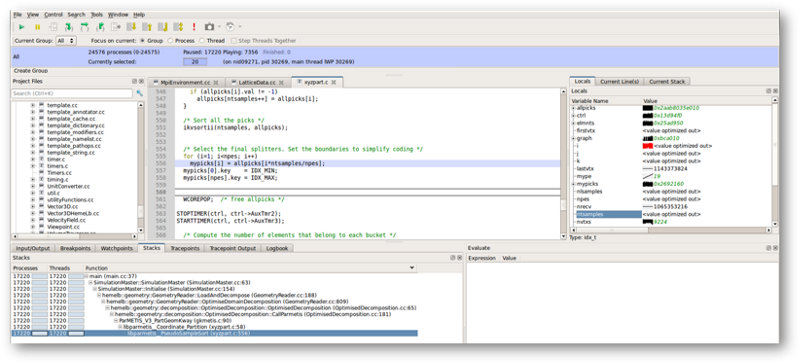Switch to the Current Stack tab

click(667, 82)
